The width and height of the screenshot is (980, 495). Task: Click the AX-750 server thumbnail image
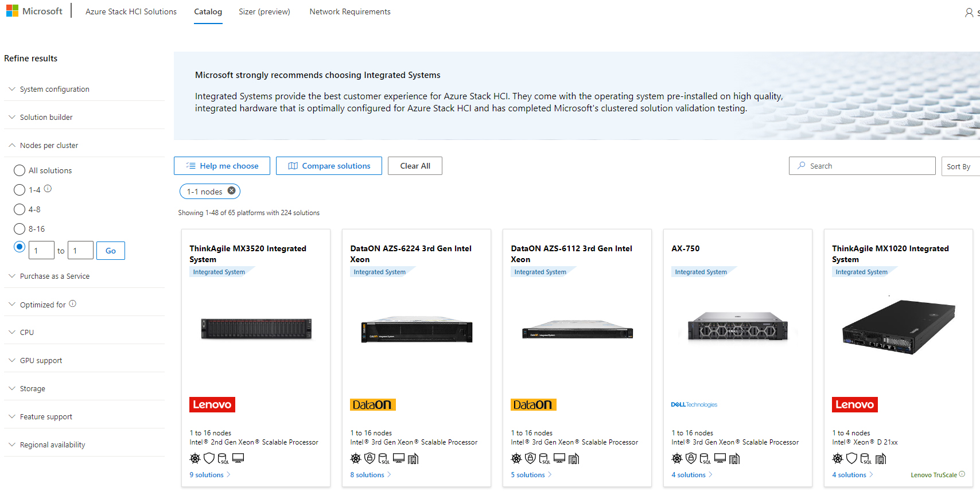[x=737, y=328]
